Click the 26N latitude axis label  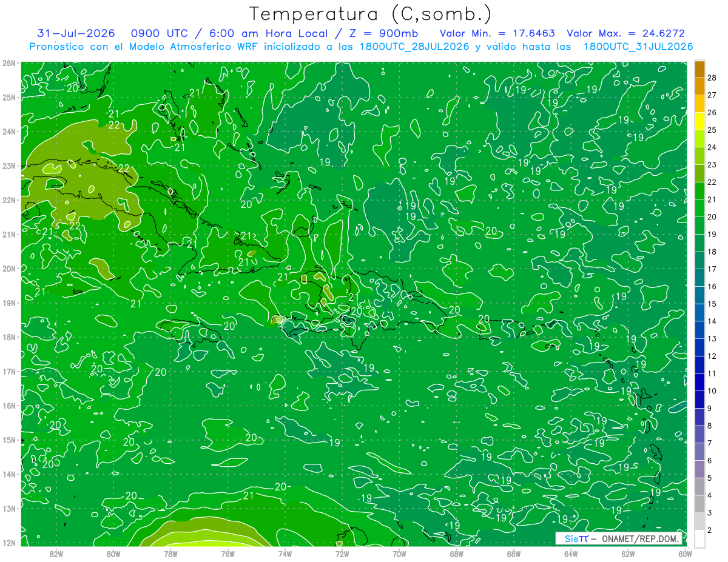(8, 63)
